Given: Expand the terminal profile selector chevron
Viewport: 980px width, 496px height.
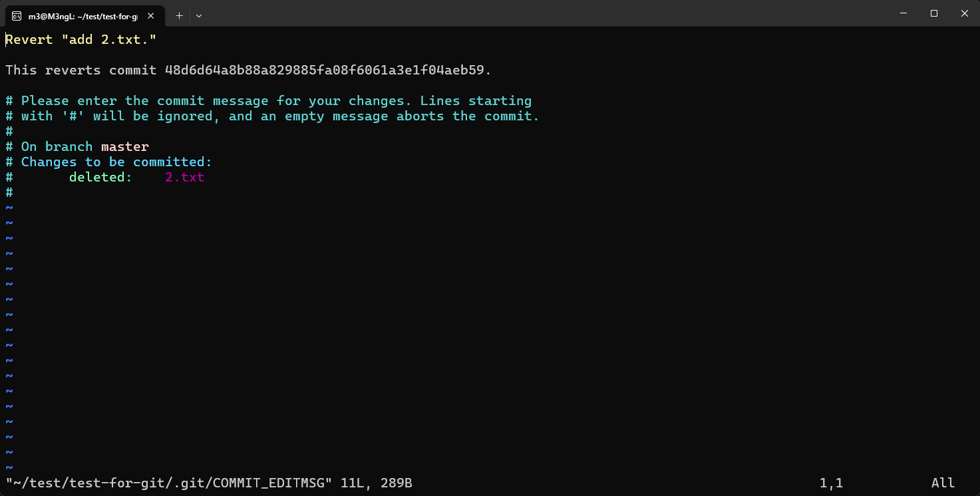Looking at the screenshot, I should [x=198, y=15].
